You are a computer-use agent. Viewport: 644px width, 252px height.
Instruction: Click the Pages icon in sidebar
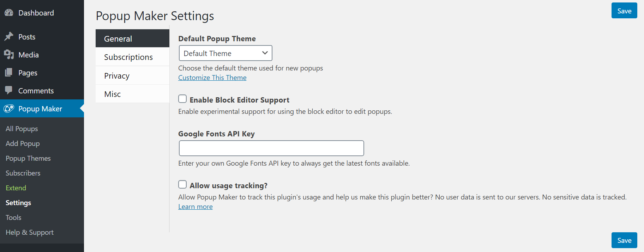(9, 73)
